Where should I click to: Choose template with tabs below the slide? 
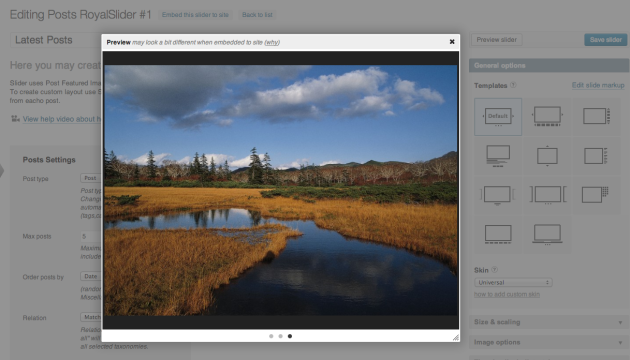(x=498, y=156)
